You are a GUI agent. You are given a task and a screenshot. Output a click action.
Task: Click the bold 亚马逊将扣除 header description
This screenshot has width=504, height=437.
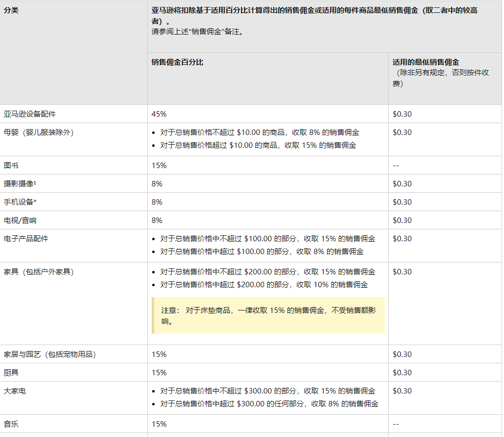pos(314,16)
